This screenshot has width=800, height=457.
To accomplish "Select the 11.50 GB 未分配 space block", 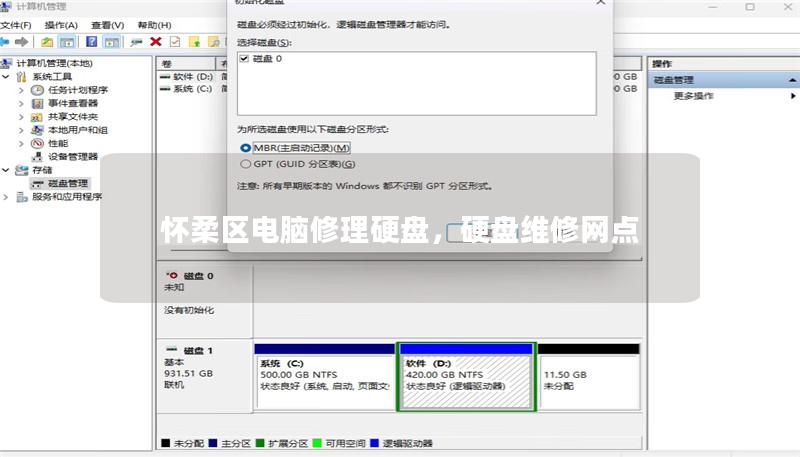I will click(589, 376).
